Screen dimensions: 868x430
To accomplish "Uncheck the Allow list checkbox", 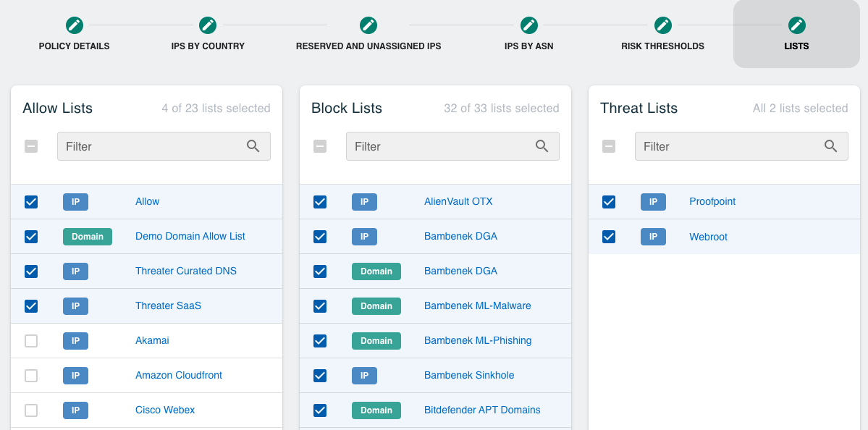I will (x=31, y=202).
